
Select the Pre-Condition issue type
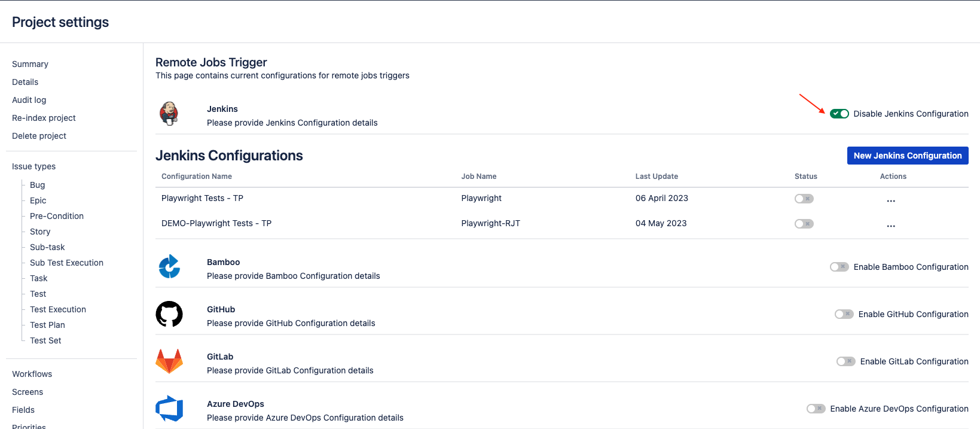coord(57,216)
